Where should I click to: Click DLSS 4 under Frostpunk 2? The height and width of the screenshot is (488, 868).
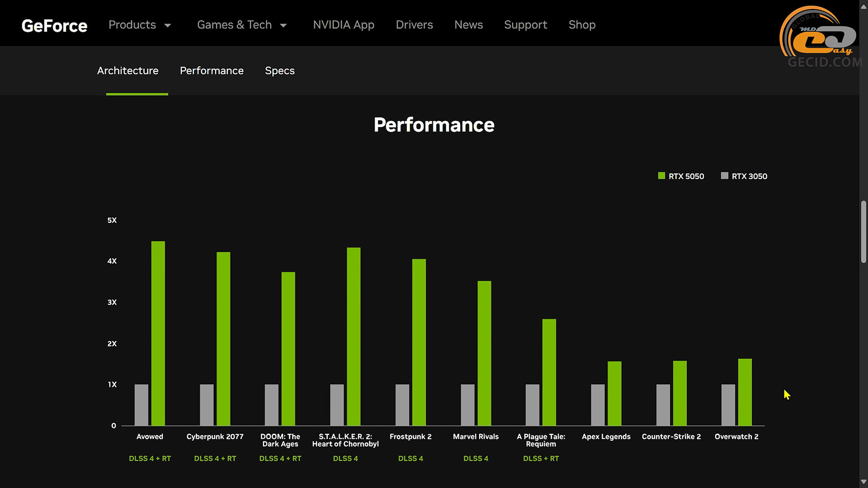tap(410, 458)
